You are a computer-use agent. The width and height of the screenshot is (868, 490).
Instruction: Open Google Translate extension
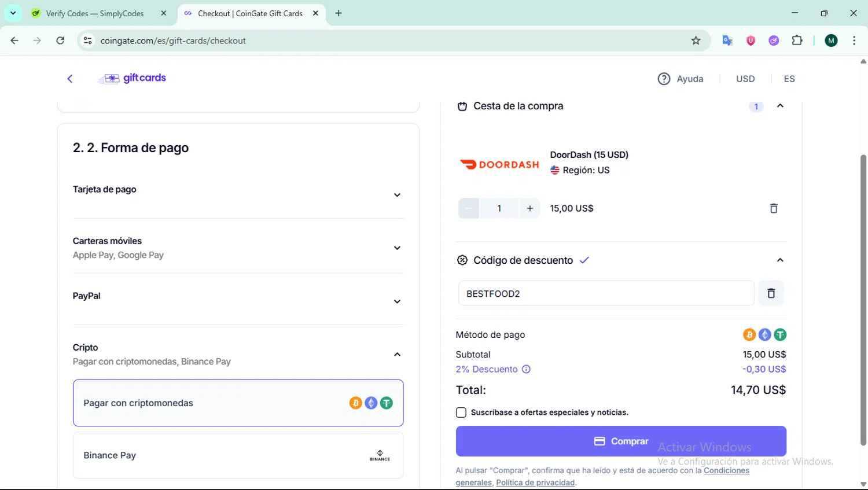[727, 40]
